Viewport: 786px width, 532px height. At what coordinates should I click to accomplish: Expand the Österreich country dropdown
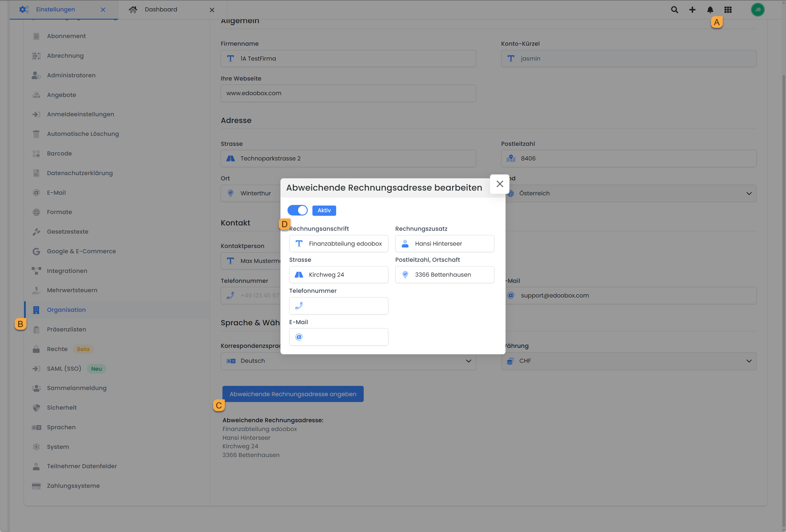coord(749,193)
